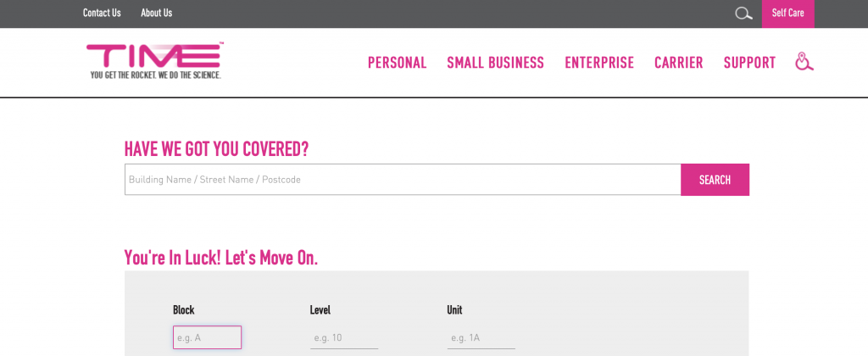Select the PERSONAL menu item
The width and height of the screenshot is (868, 356).
pyautogui.click(x=398, y=63)
